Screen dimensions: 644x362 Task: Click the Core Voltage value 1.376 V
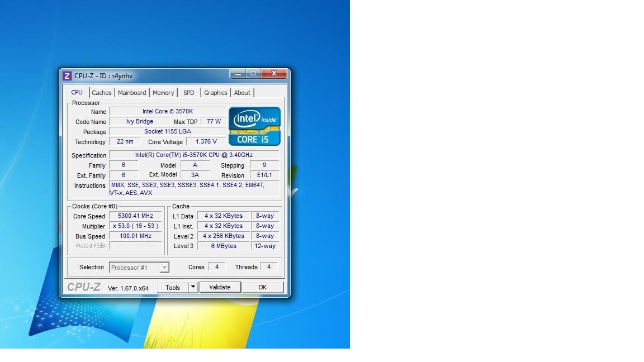click(x=206, y=141)
